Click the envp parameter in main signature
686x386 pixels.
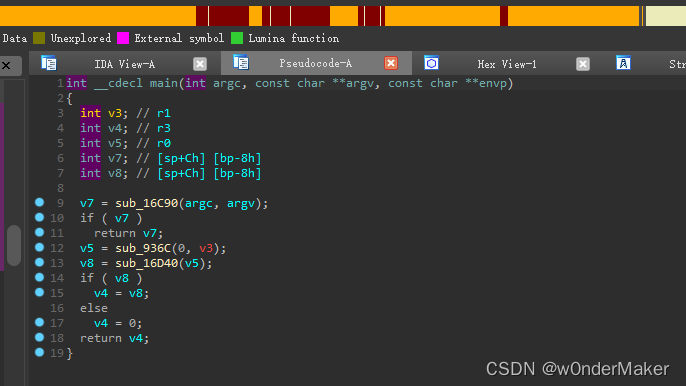click(x=494, y=83)
